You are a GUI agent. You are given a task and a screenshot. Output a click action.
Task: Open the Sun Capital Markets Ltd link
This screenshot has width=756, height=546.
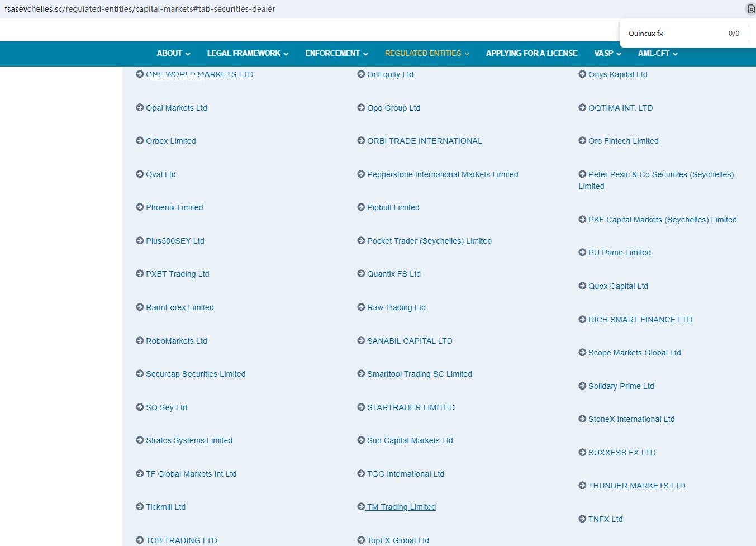pos(410,440)
